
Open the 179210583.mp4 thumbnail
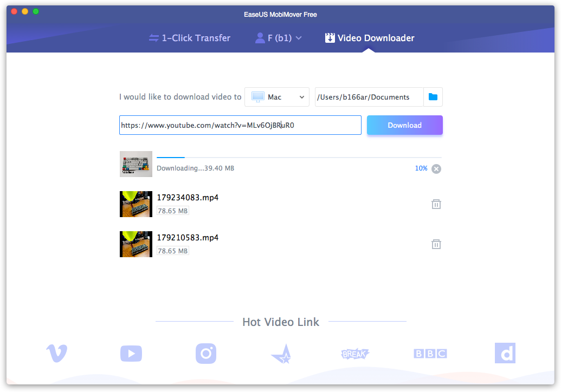tap(136, 244)
